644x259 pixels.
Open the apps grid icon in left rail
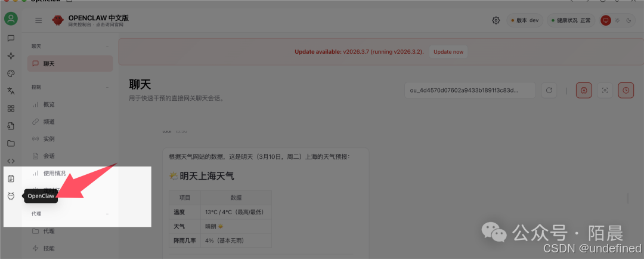pyautogui.click(x=11, y=109)
